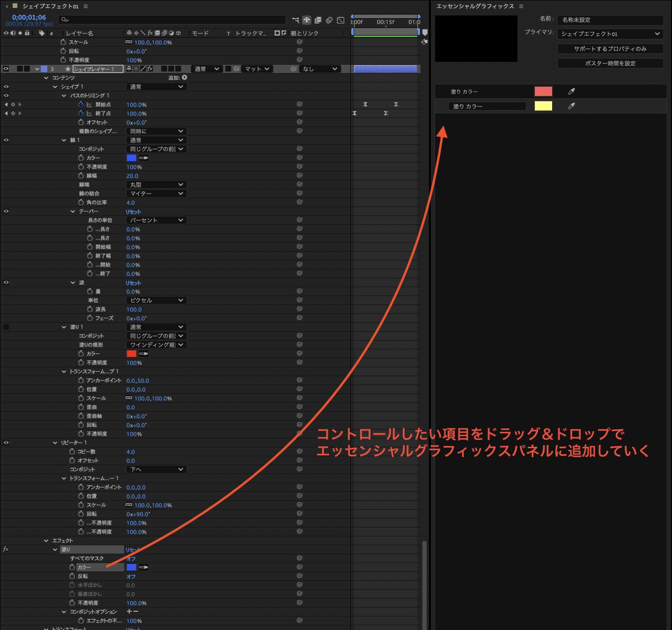Click the サポートするプロパティのみ button
Image resolution: width=672 pixels, height=630 pixels.
610,49
